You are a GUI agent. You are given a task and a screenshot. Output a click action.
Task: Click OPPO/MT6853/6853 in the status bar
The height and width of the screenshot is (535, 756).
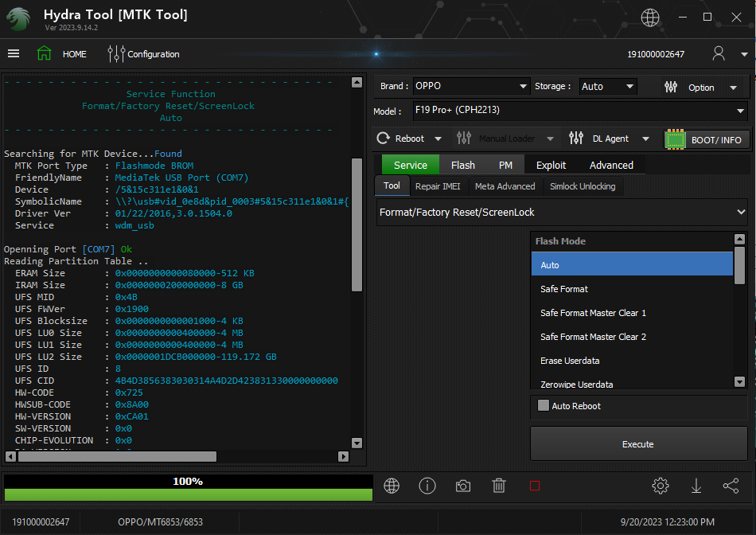[x=161, y=522]
